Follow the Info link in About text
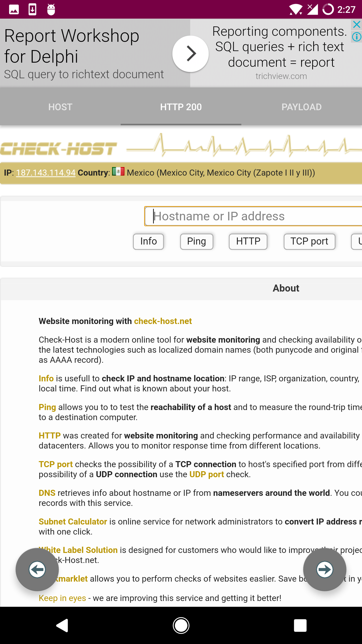 (x=46, y=378)
